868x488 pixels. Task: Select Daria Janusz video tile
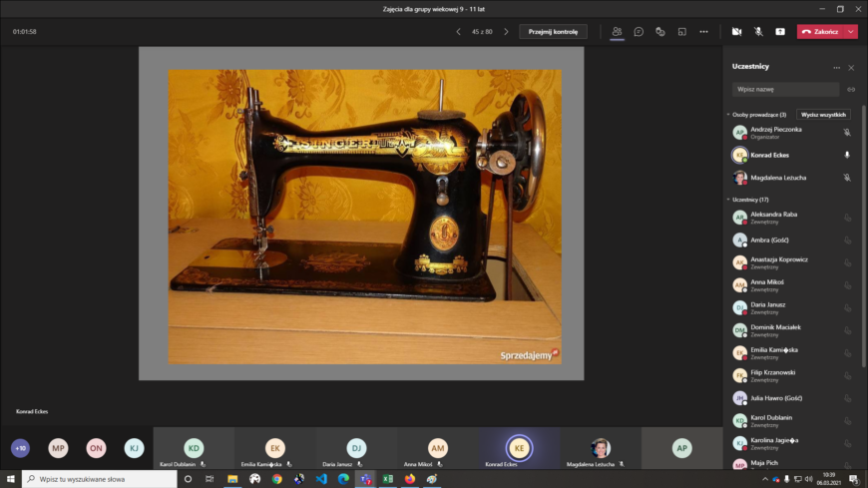point(356,448)
